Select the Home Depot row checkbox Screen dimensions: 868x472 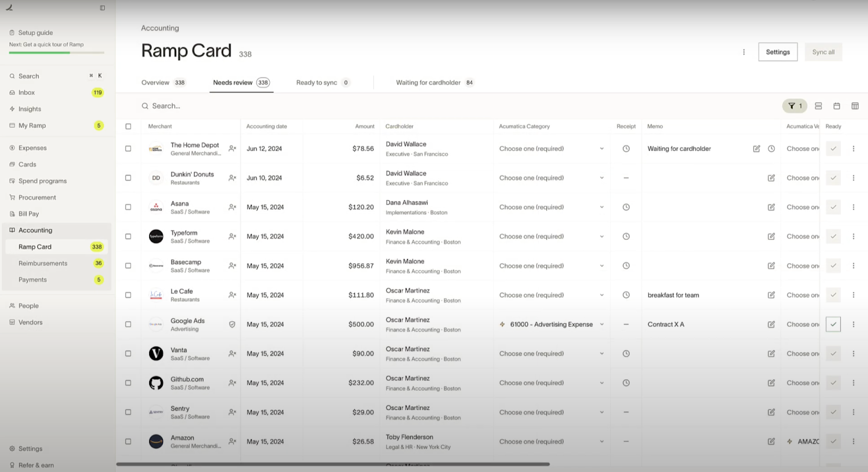click(x=129, y=149)
